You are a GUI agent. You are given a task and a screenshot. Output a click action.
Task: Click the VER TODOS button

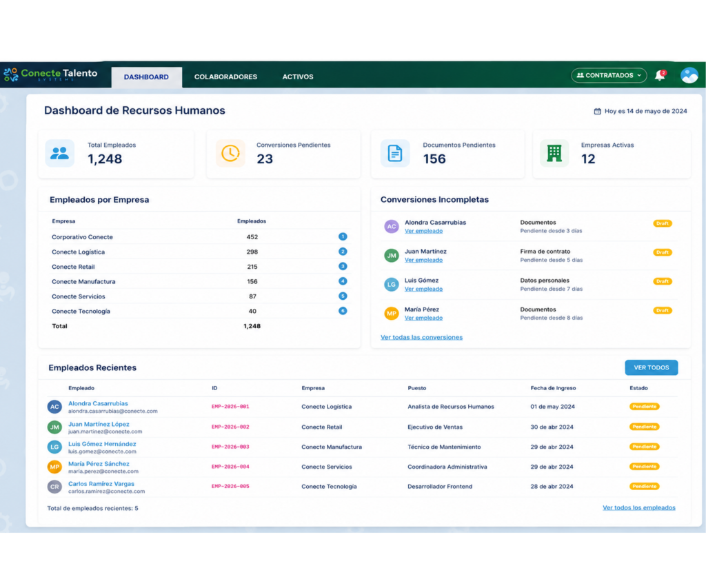click(x=651, y=367)
